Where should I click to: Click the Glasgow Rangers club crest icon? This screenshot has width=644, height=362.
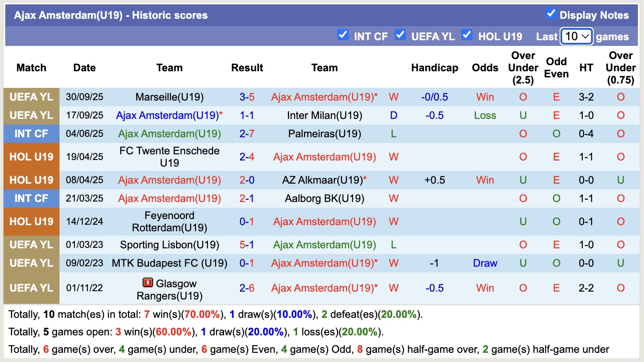(x=147, y=283)
